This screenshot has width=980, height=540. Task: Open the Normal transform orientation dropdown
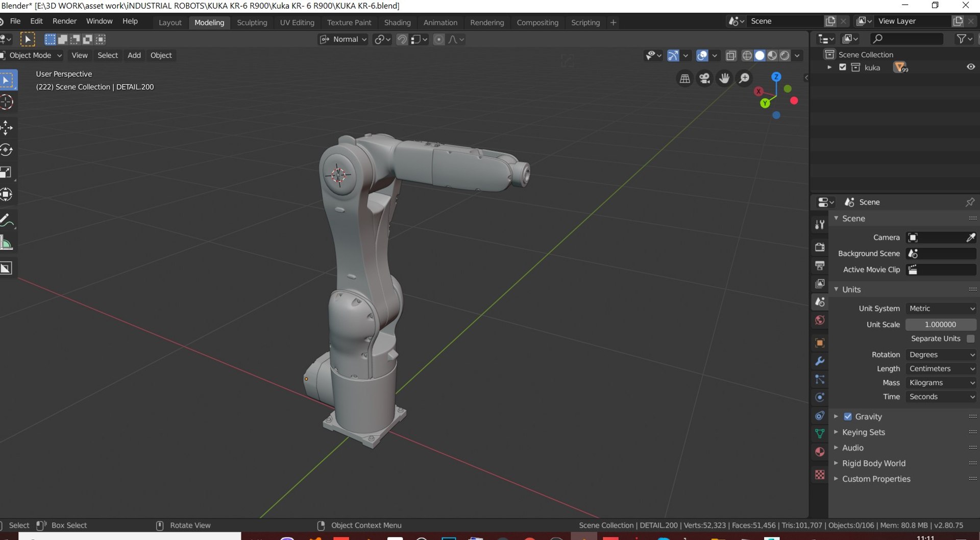(343, 39)
